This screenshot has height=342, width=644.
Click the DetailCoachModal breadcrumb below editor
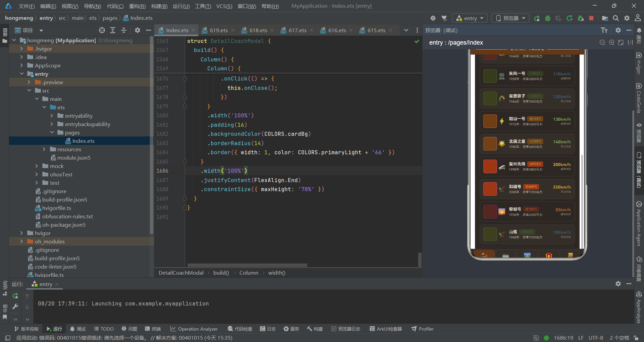coord(181,273)
